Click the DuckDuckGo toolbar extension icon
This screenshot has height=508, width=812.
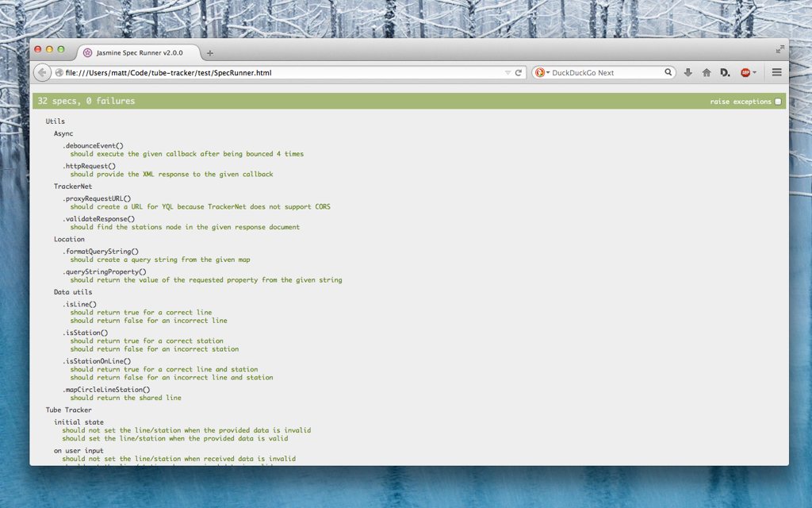(x=725, y=72)
